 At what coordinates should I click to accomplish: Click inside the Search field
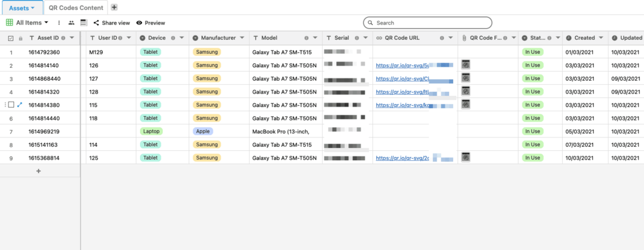(428, 23)
